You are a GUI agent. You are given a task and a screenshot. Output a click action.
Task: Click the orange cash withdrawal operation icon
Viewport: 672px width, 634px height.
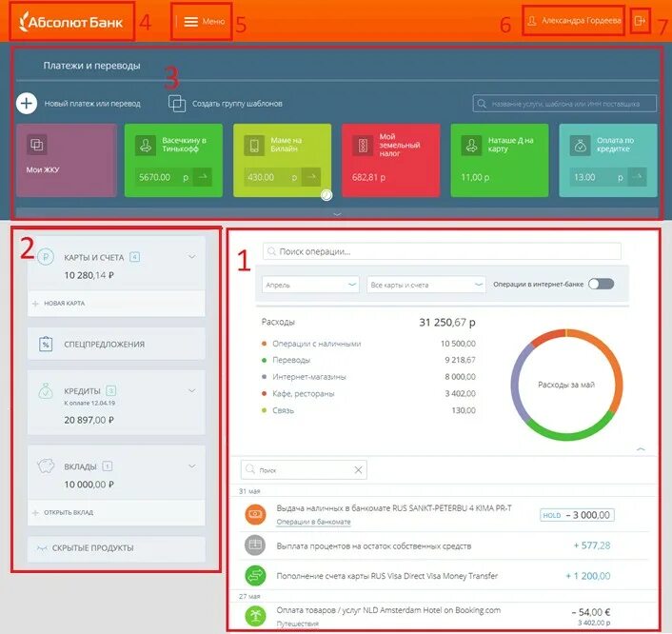[255, 514]
